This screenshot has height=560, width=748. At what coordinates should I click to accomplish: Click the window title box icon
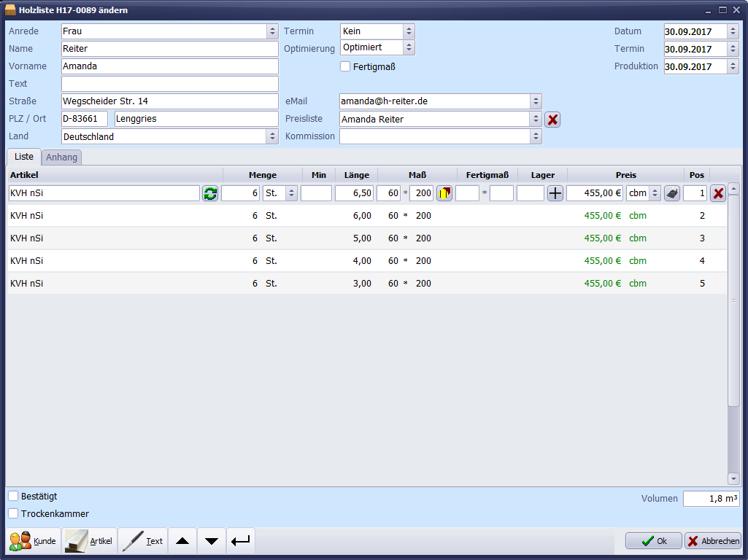[x=10, y=9]
